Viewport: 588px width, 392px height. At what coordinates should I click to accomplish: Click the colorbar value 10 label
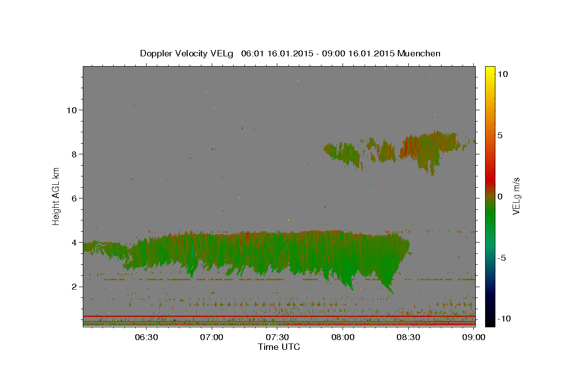(x=502, y=74)
